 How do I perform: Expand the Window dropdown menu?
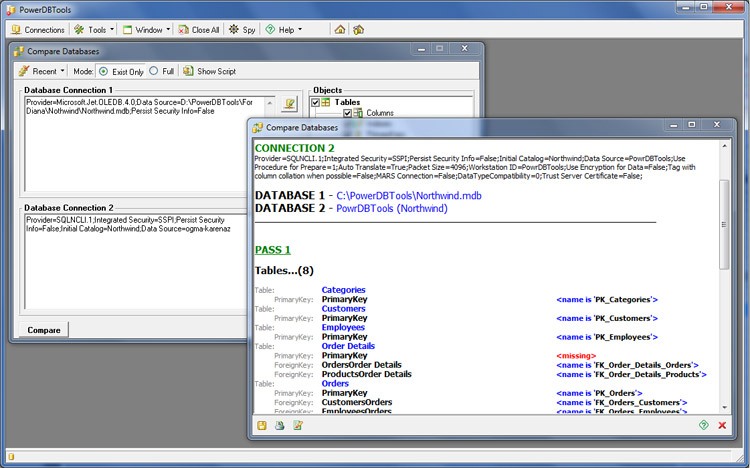click(146, 30)
